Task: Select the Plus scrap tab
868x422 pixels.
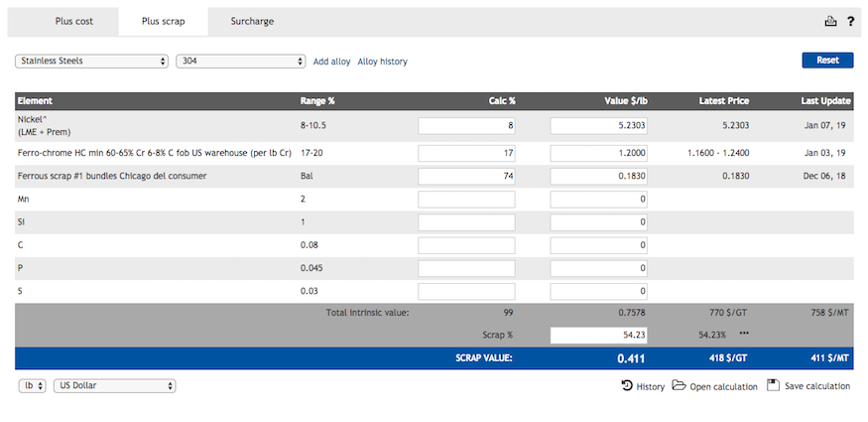Action: point(164,21)
